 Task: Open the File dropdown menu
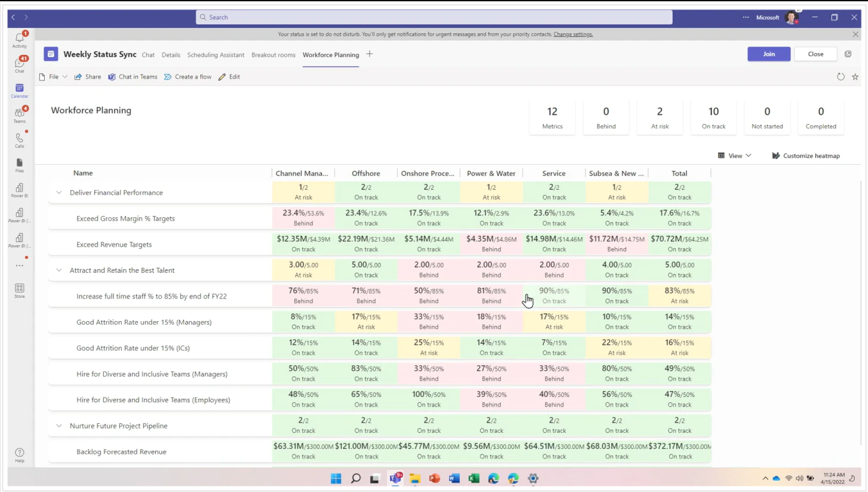pyautogui.click(x=54, y=76)
